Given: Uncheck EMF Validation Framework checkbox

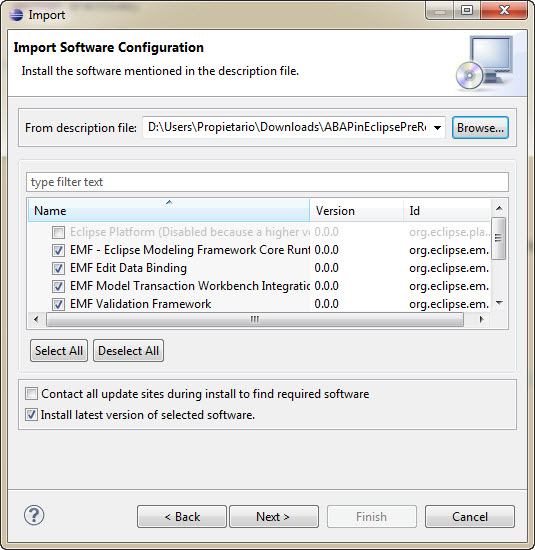Looking at the screenshot, I should 58,304.
